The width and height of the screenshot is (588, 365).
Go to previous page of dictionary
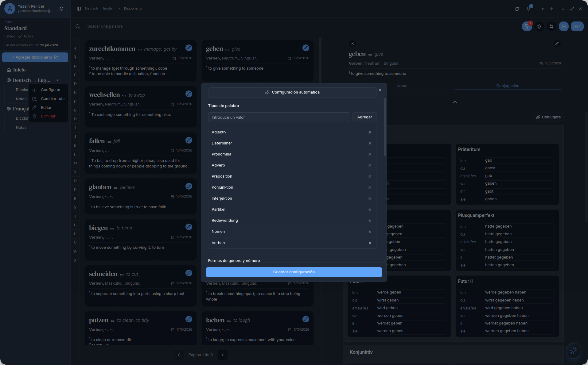[x=179, y=355]
